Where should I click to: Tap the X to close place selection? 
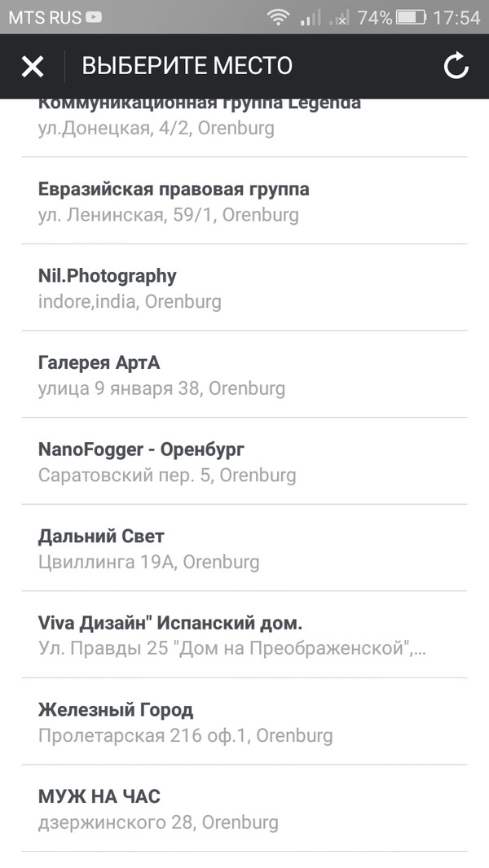point(32,66)
